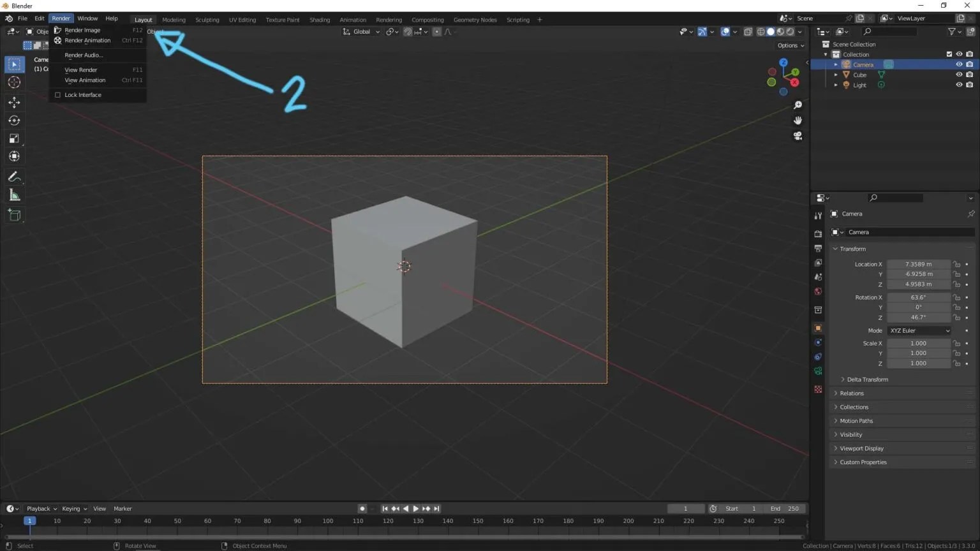Viewport: 980px width, 551px height.
Task: Open the View Layer properties tab
Action: point(818,263)
